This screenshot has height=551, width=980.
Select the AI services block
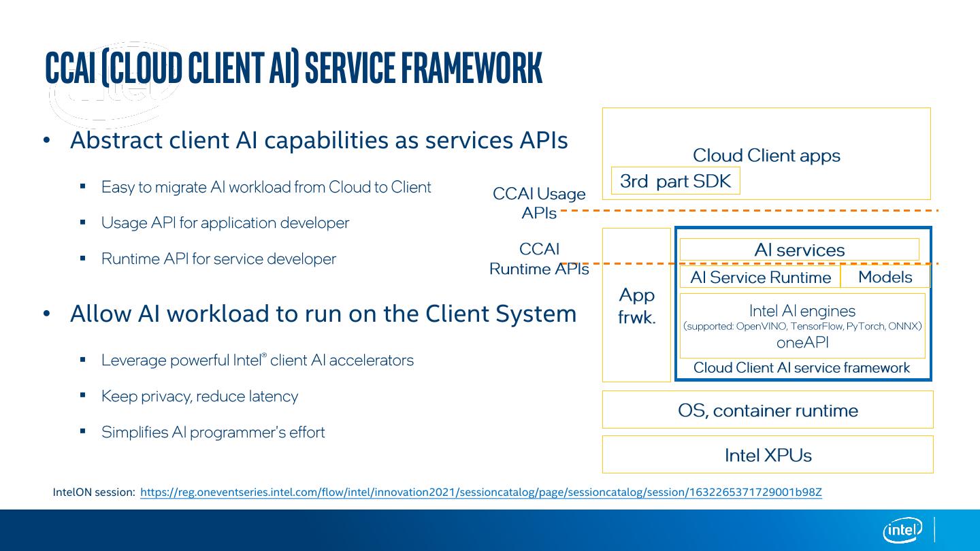click(799, 250)
